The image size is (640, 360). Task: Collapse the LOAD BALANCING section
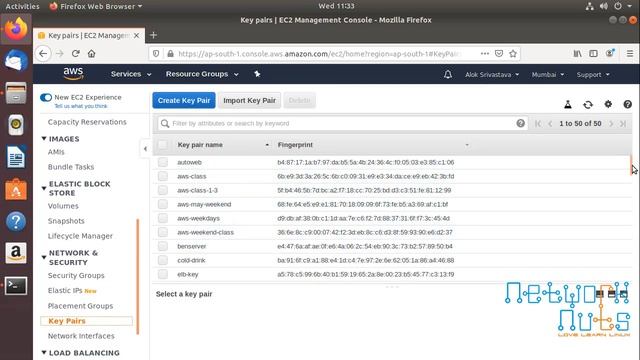[44, 352]
